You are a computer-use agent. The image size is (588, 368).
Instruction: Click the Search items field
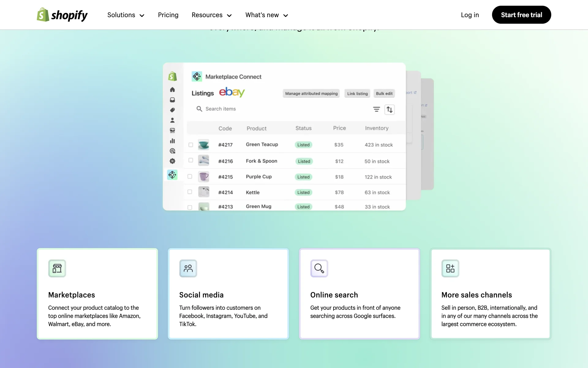[x=221, y=109]
